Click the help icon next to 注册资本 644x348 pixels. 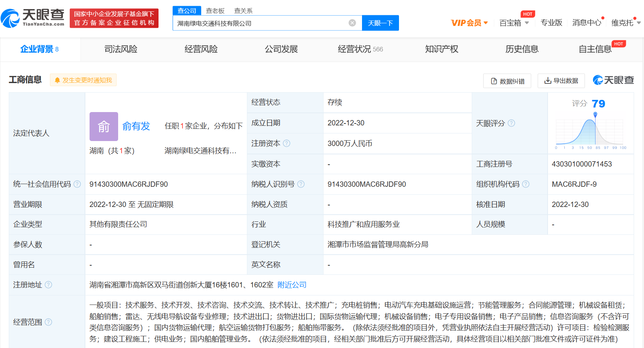[287, 143]
